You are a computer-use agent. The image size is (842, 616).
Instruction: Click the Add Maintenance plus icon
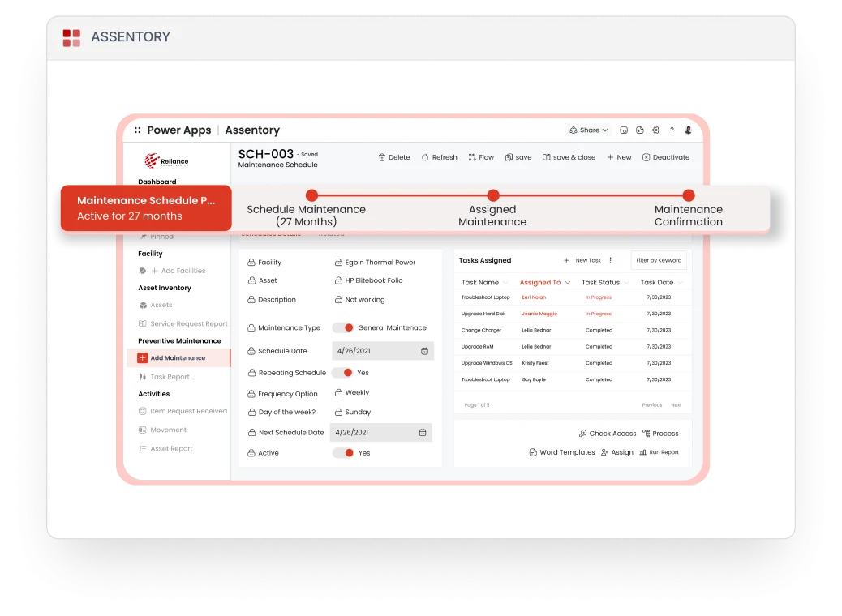coord(142,358)
